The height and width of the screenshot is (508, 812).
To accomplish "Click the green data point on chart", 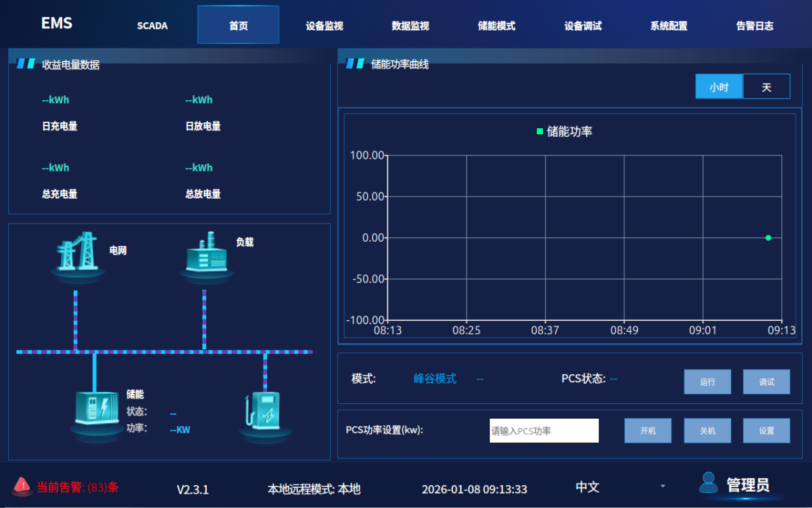I will coord(768,238).
